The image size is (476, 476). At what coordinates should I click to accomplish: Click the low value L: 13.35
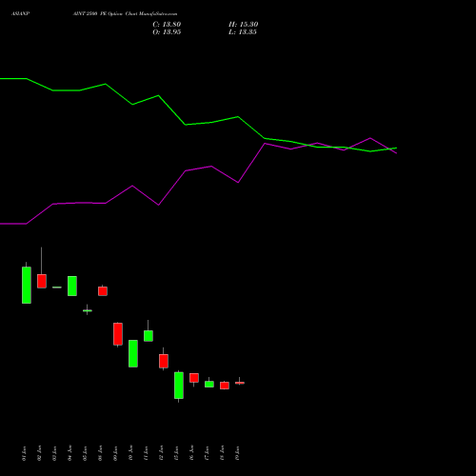(243, 32)
